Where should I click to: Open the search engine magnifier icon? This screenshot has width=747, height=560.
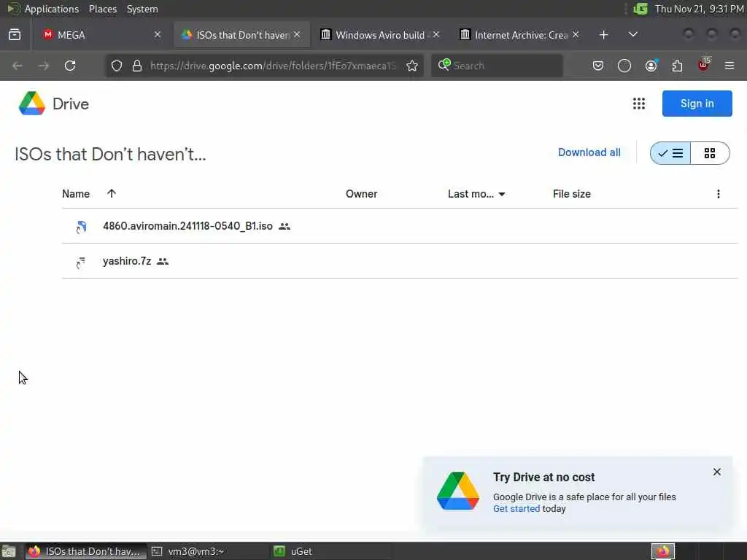tap(444, 65)
